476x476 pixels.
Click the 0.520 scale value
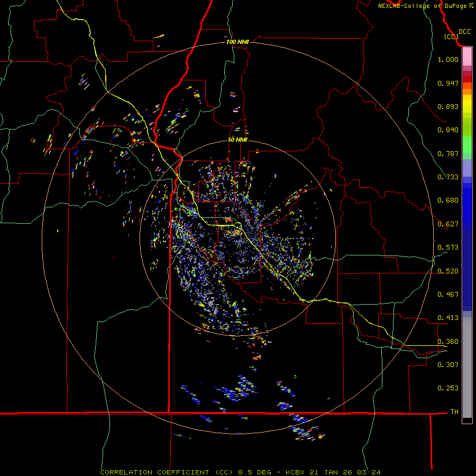click(x=448, y=271)
